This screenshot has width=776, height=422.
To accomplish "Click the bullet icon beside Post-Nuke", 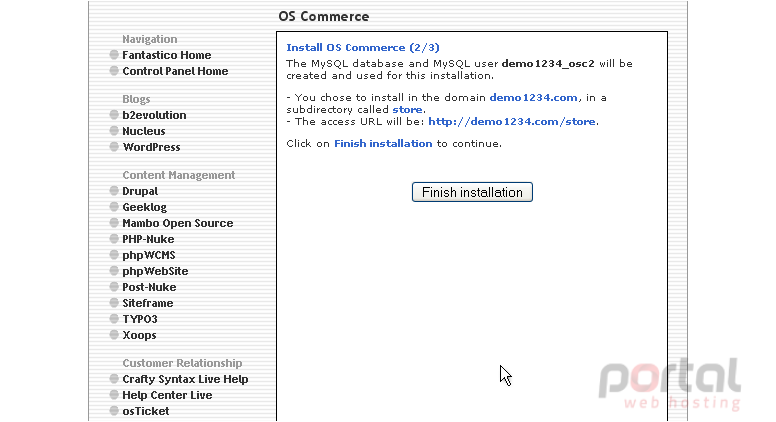I will tap(114, 286).
